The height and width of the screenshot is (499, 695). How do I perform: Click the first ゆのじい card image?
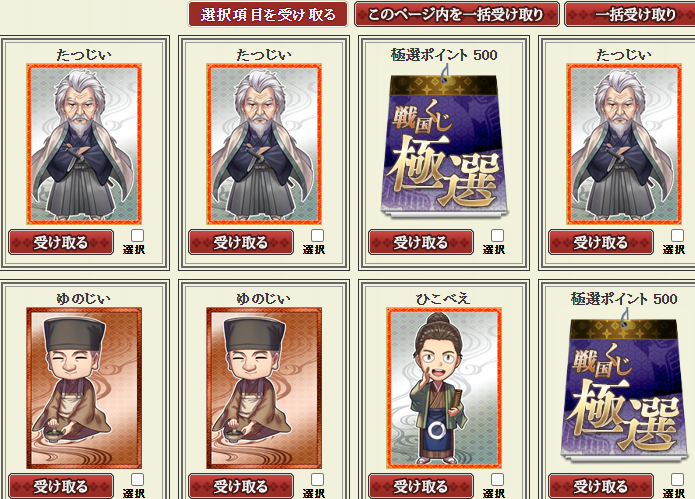[x=84, y=388]
